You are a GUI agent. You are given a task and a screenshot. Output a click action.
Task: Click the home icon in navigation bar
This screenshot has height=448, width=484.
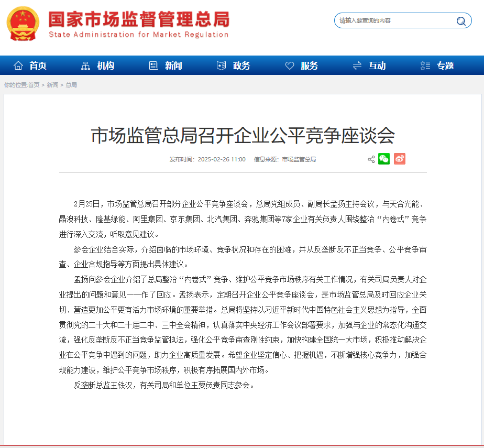click(x=18, y=65)
